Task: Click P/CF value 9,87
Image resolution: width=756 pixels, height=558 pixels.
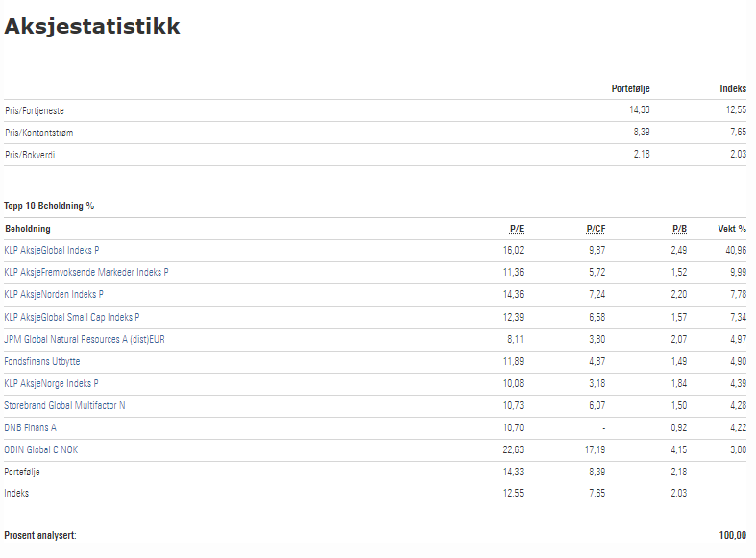Action: [597, 250]
